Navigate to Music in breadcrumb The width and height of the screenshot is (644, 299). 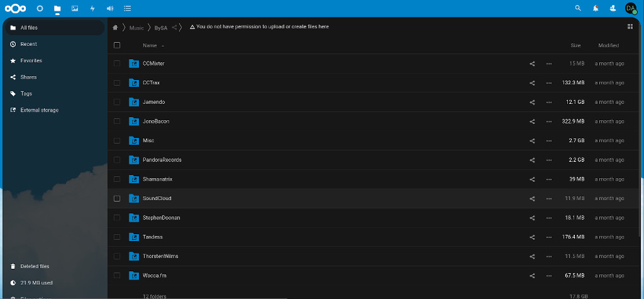coord(136,27)
